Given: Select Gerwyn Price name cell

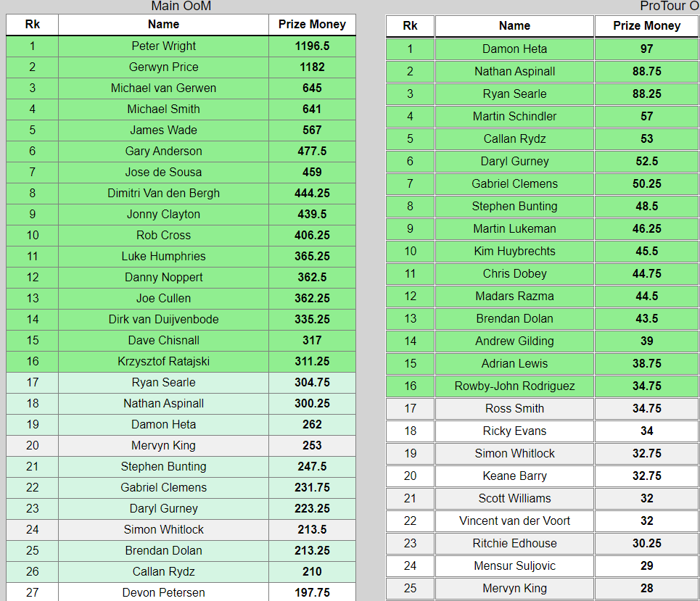Looking at the screenshot, I should tap(163, 67).
